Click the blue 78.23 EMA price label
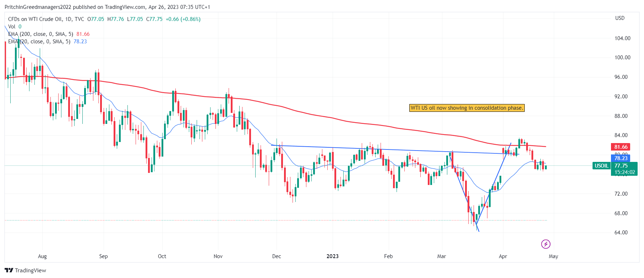644x278 pixels. click(620, 158)
